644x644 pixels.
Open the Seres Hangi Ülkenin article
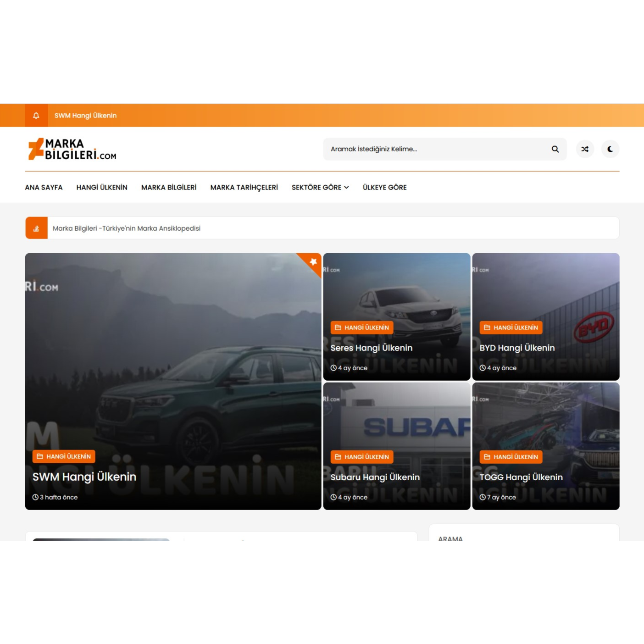pyautogui.click(x=371, y=348)
